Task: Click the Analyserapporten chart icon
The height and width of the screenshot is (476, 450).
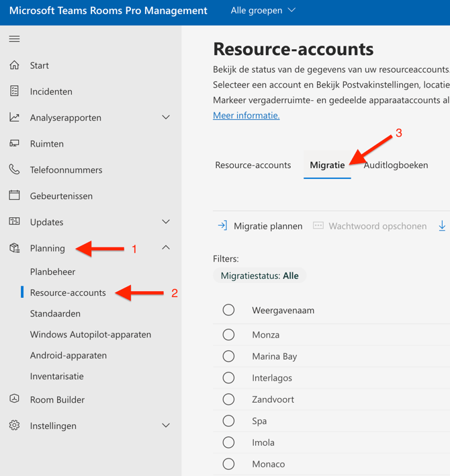Action: click(x=14, y=117)
